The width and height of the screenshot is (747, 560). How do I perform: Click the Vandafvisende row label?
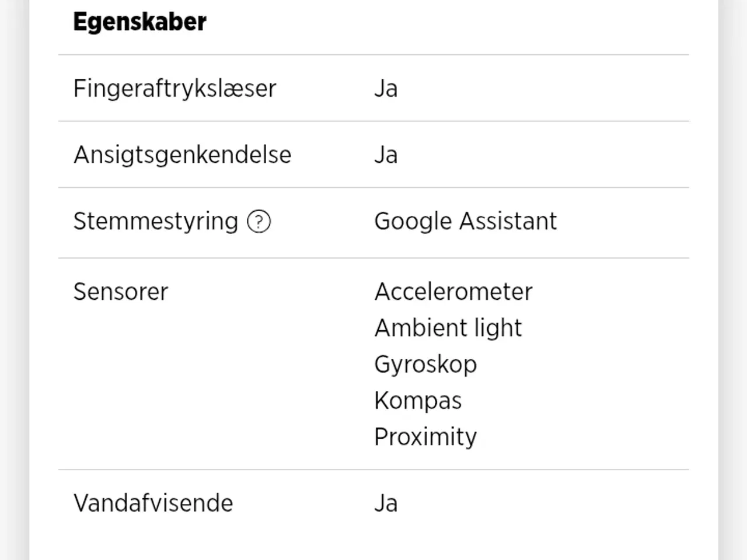tap(153, 503)
